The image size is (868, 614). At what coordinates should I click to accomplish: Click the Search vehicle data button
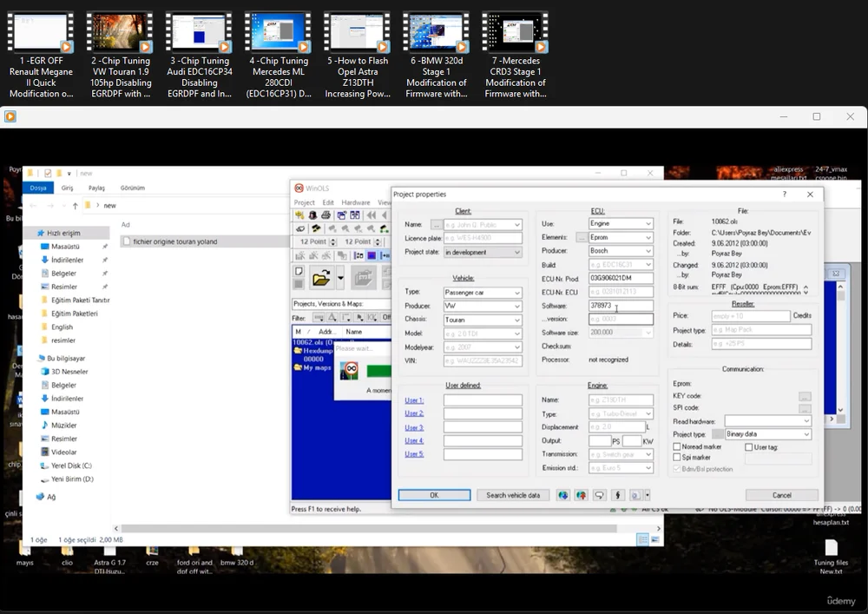513,494
